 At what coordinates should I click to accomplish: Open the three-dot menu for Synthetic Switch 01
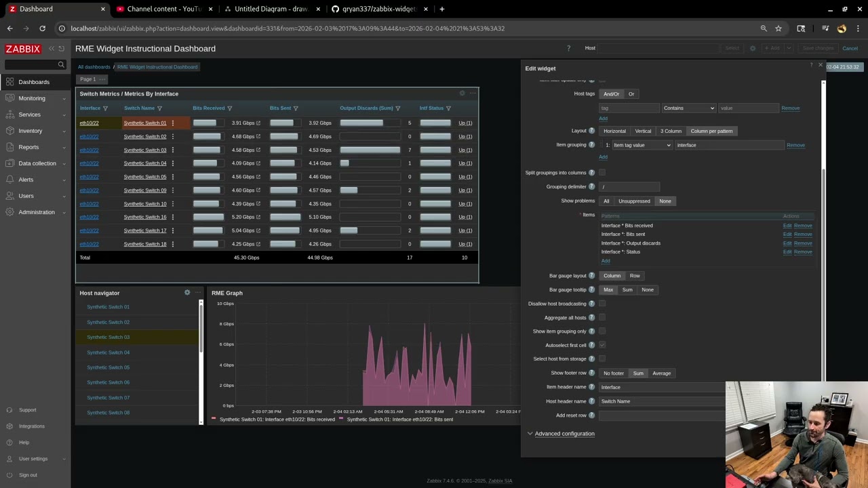click(x=173, y=123)
